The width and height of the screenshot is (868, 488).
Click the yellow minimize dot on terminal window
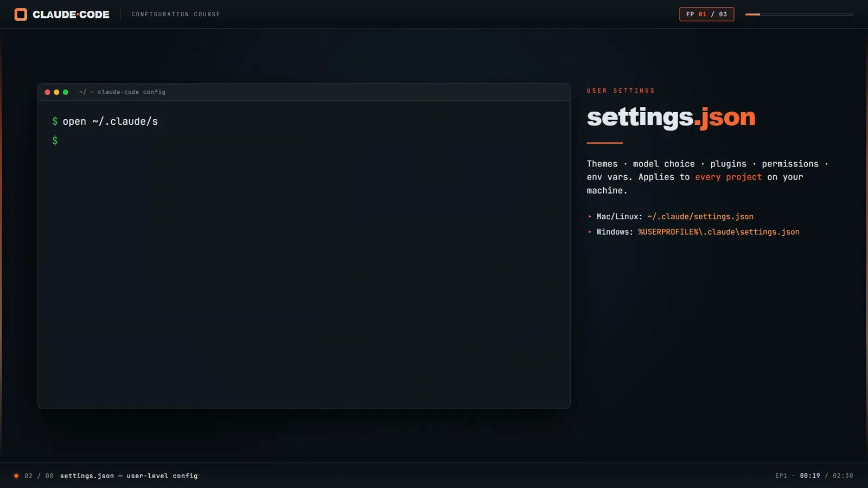click(x=56, y=92)
